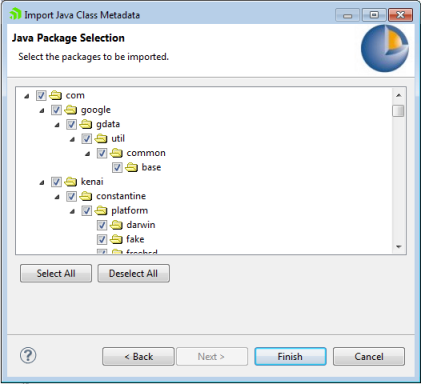Select the common tree item label
Viewport: 421px width, 384px height.
[x=146, y=153]
